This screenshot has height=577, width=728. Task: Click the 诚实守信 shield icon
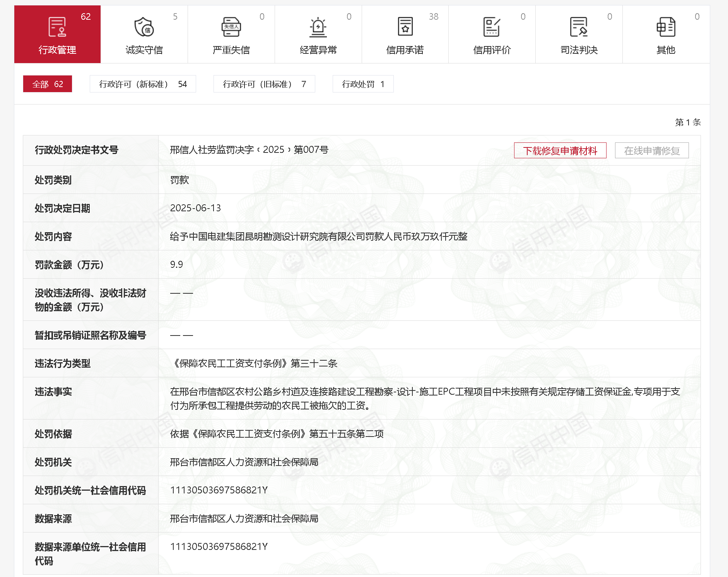(x=144, y=27)
